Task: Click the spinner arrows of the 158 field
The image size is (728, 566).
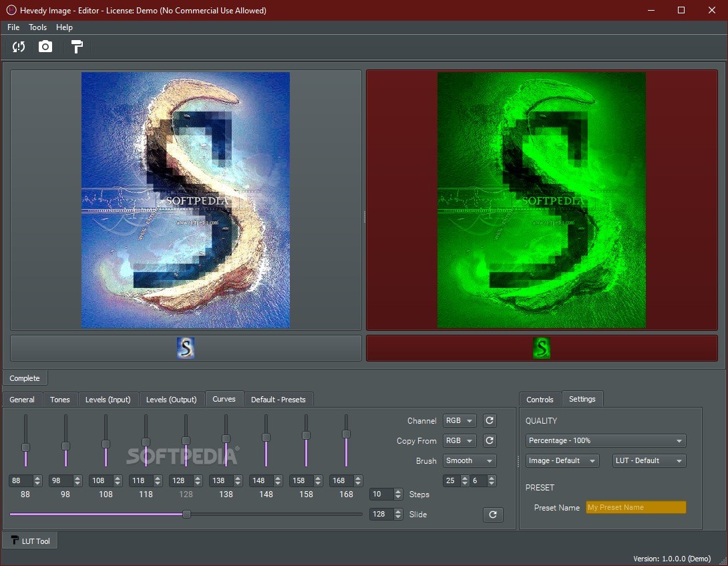Action: pos(318,480)
